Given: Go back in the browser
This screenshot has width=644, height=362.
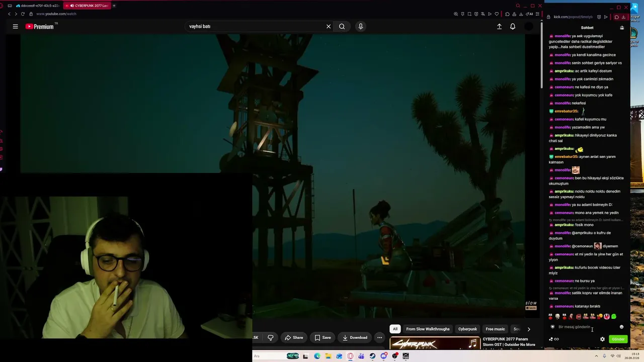Looking at the screenshot, I should point(9,14).
